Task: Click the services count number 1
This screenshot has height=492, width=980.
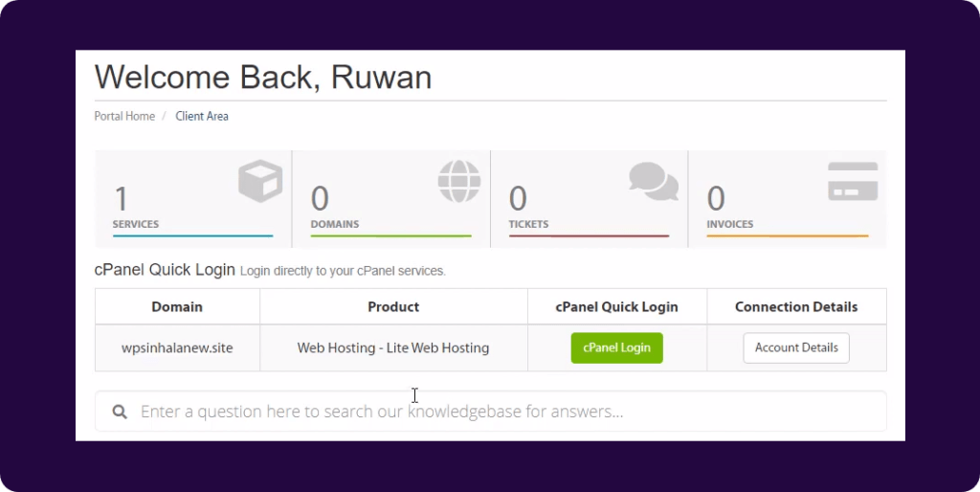Action: [x=121, y=199]
